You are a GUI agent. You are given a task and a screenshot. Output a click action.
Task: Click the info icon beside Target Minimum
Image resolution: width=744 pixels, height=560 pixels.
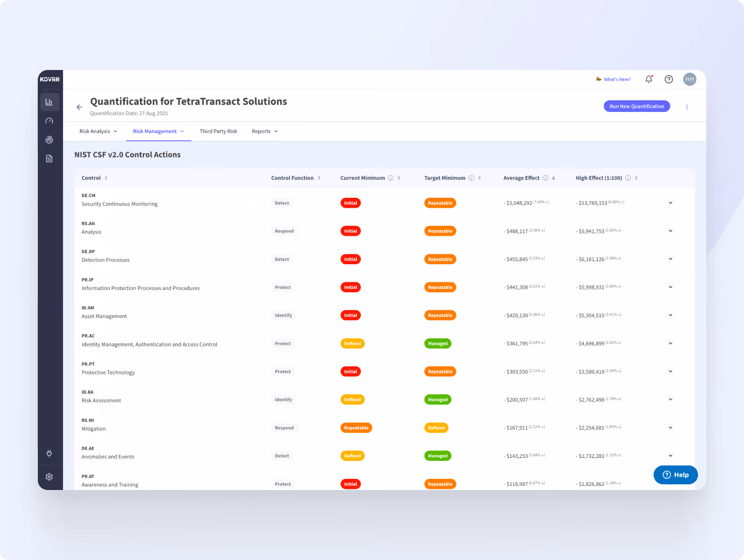tap(471, 178)
